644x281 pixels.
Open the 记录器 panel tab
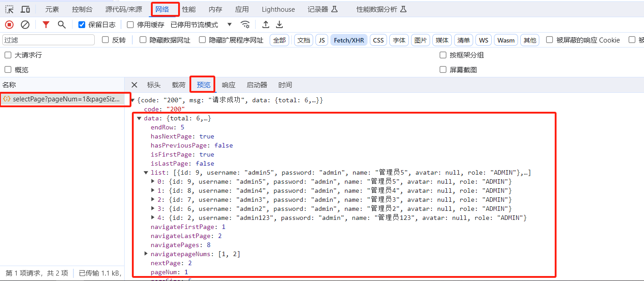(x=323, y=9)
